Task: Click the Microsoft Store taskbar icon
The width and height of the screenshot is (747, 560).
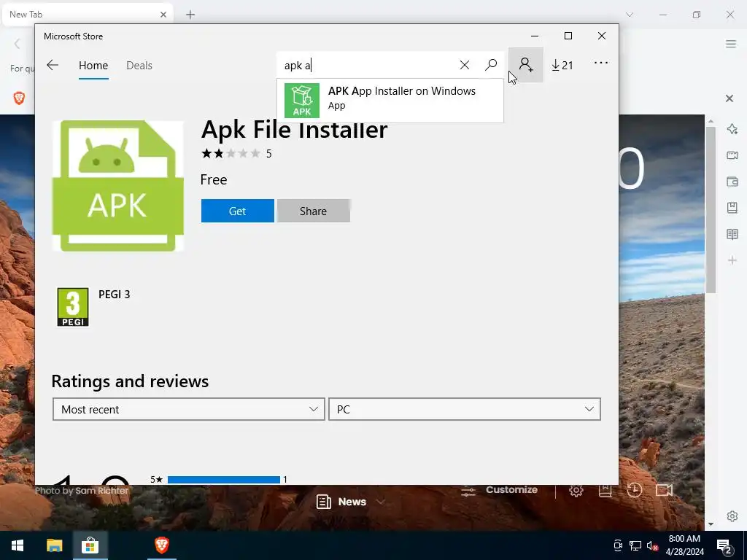Action: [90, 545]
